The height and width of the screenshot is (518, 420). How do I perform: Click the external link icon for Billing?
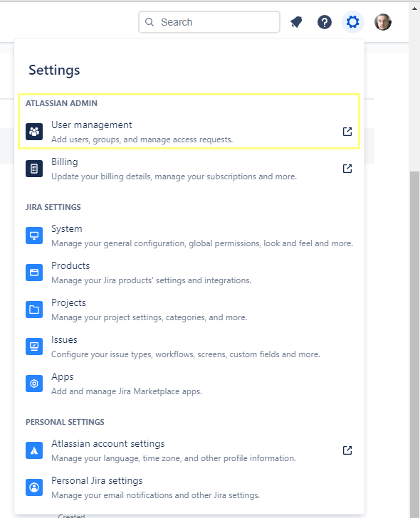(347, 169)
